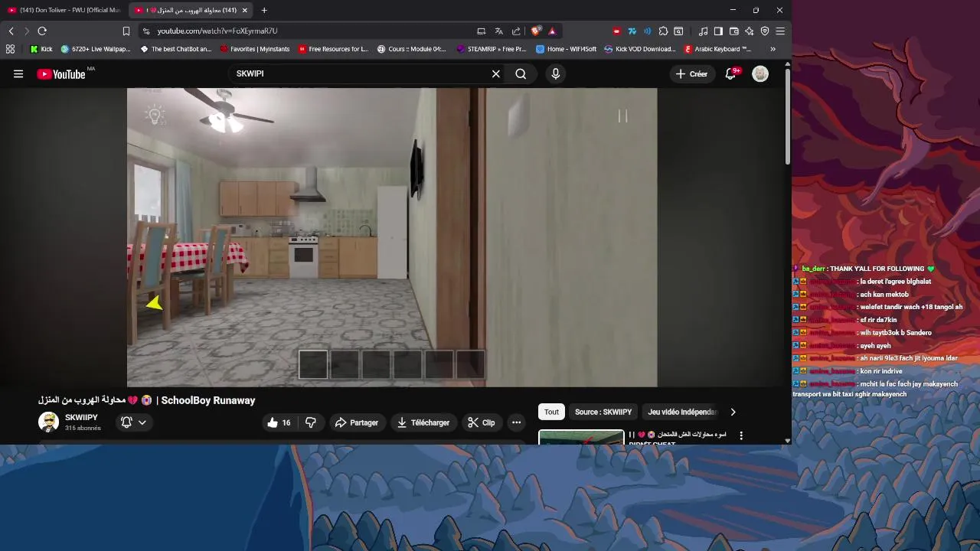Toggle the browser sidebar panel

point(718,31)
